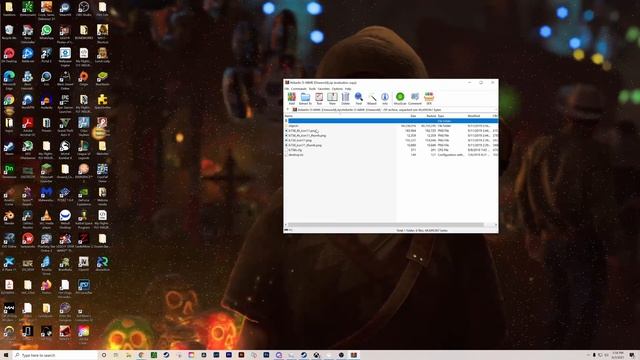Open the Help menu
This screenshot has width=640, height=360.
[x=348, y=89]
